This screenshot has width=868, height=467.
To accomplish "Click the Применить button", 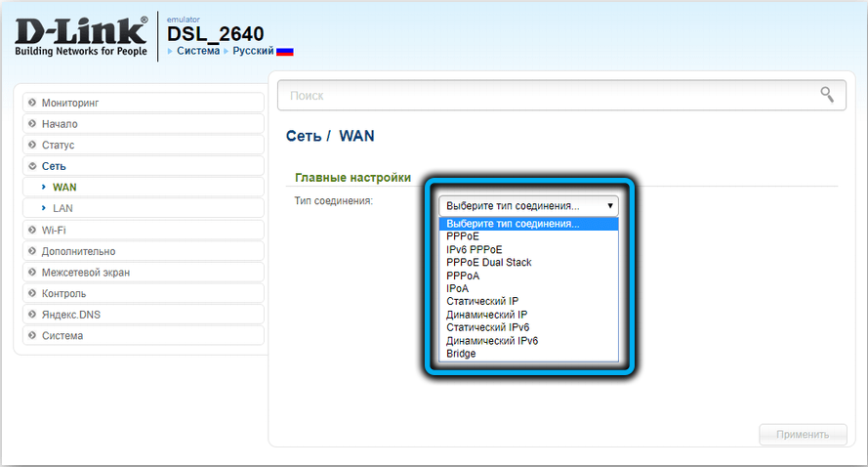I will point(803,435).
